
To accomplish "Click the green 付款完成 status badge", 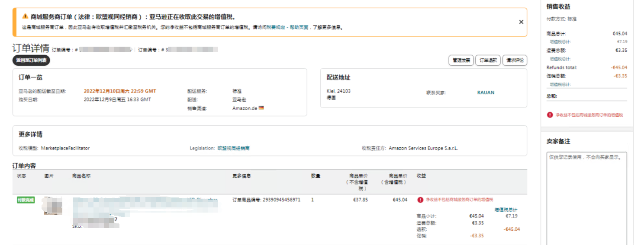I will click(x=26, y=200).
